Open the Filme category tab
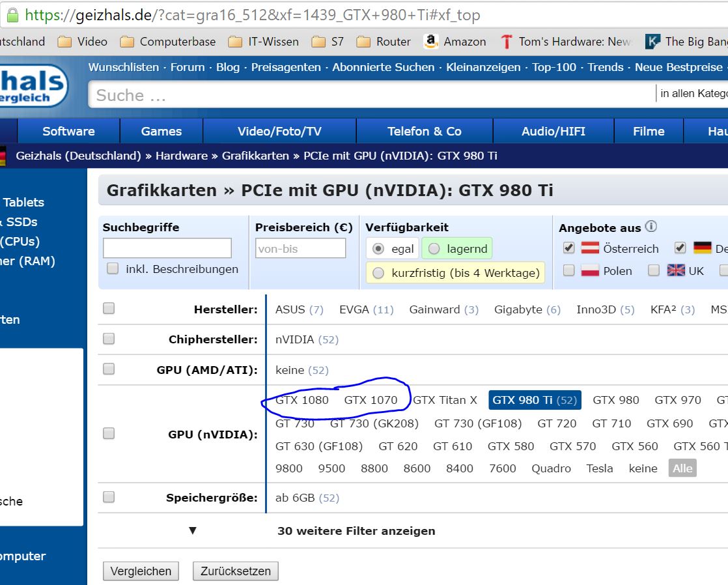This screenshot has height=585, width=728. 649,131
